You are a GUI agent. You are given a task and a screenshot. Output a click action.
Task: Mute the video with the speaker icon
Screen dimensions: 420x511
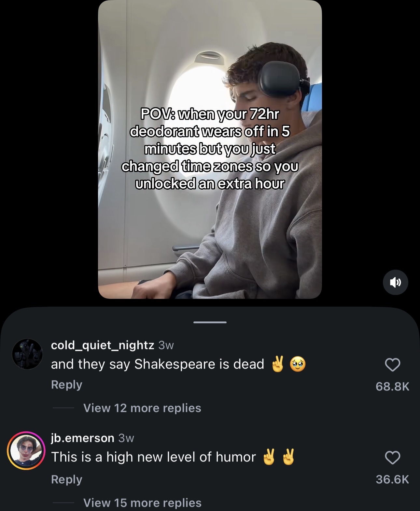point(396,282)
